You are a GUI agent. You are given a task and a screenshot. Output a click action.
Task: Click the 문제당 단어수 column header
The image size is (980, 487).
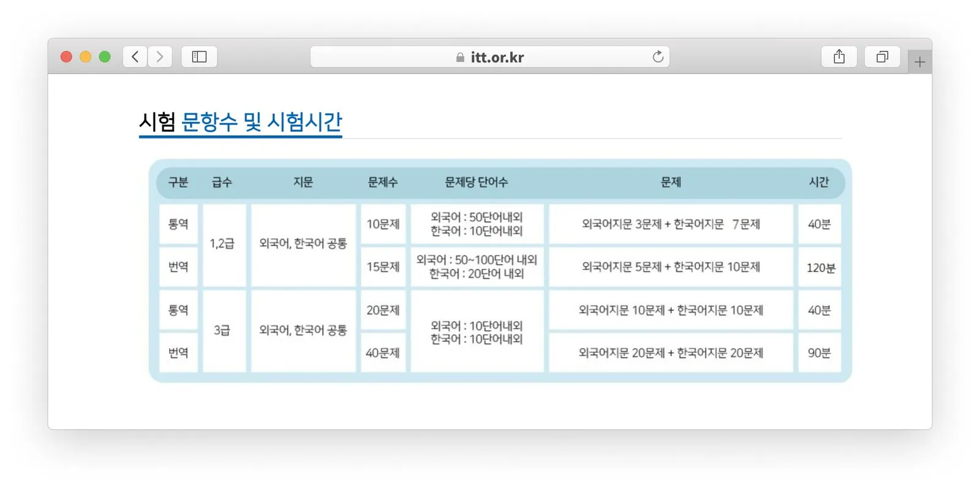(x=477, y=182)
